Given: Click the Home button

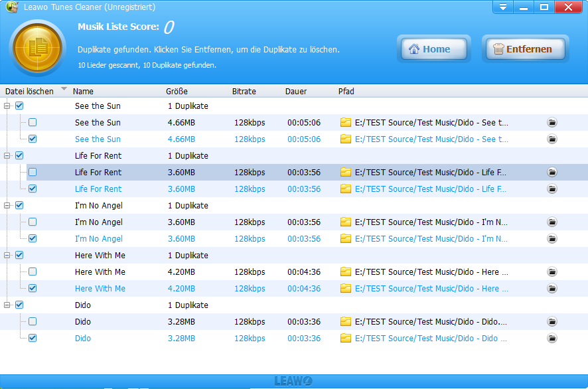Looking at the screenshot, I should click(x=433, y=49).
